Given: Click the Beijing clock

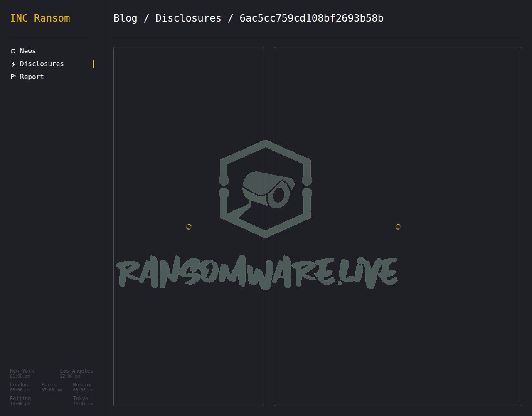Looking at the screenshot, I should point(20,401).
